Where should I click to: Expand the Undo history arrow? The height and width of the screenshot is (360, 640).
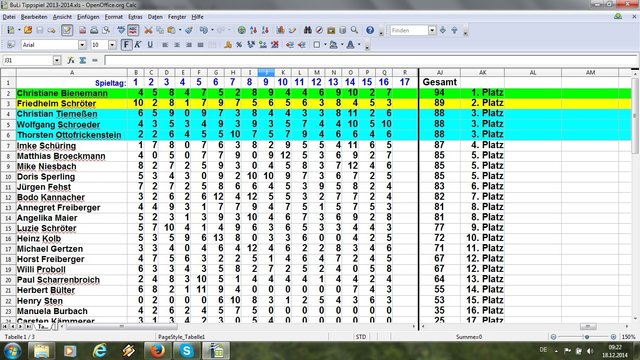tap(212, 30)
